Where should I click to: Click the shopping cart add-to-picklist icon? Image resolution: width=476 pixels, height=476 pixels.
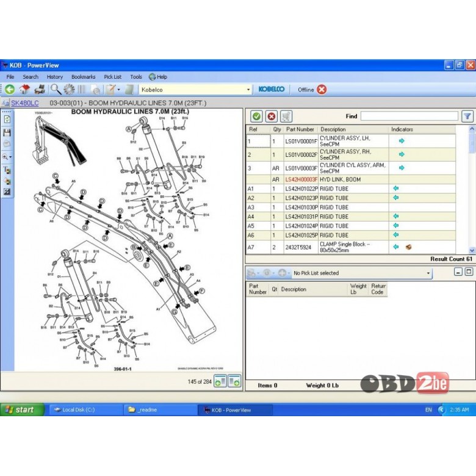(x=286, y=117)
